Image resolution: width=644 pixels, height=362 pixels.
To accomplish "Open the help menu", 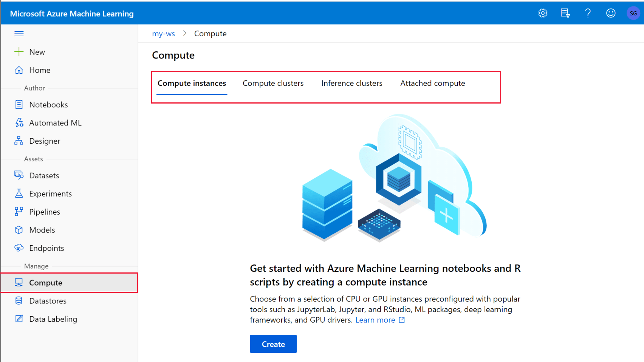I will pos(588,13).
